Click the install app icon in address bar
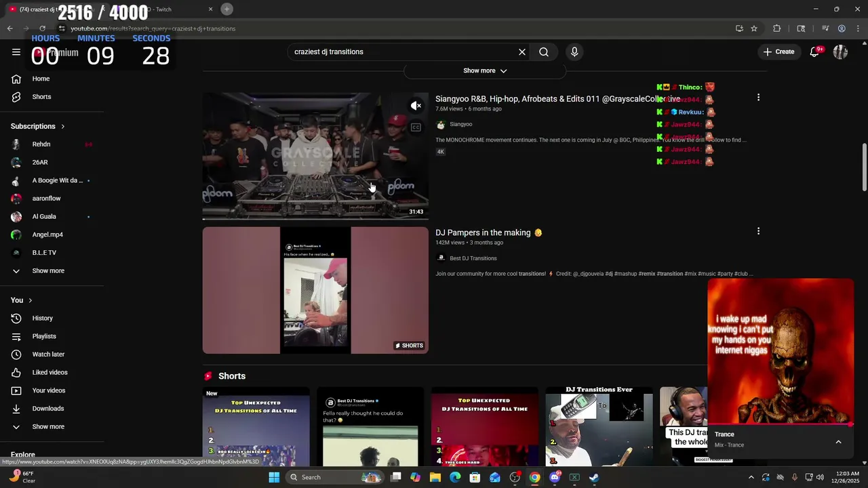Screen dimensions: 868x488 [739, 28]
